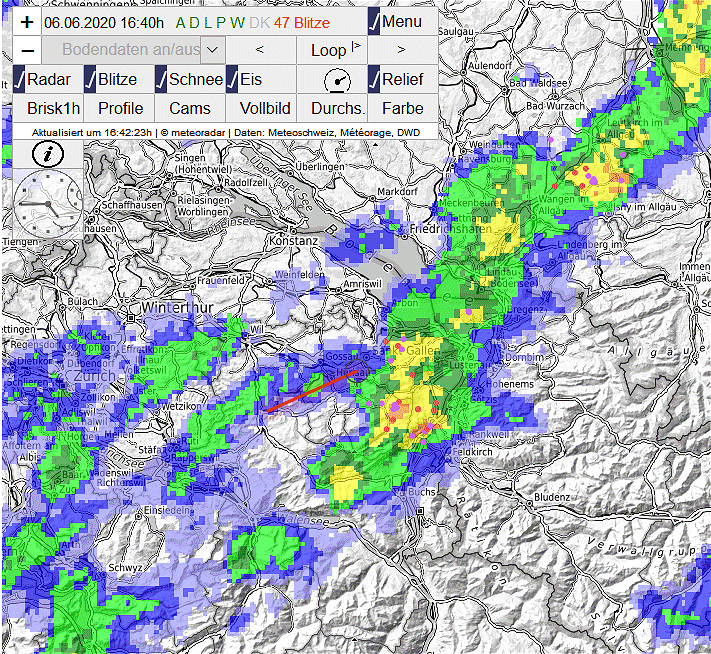Toggle the Relief map layer
This screenshot has width=711, height=654.
point(403,80)
